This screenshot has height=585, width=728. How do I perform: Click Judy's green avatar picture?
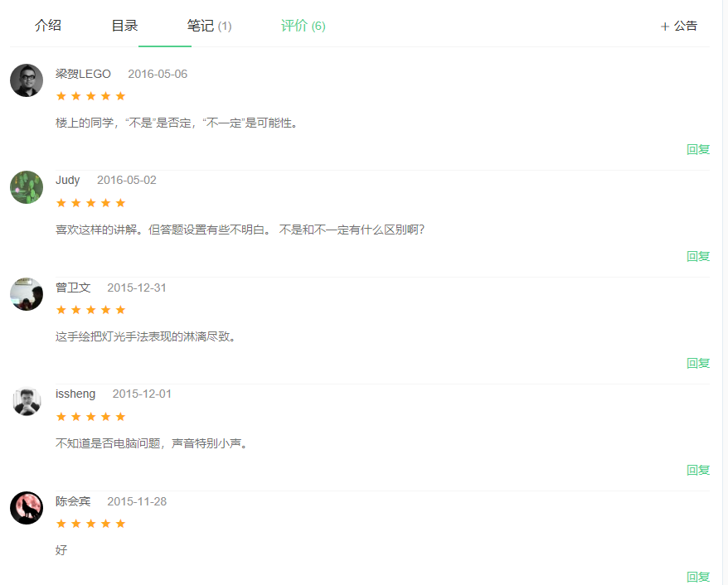(x=27, y=187)
